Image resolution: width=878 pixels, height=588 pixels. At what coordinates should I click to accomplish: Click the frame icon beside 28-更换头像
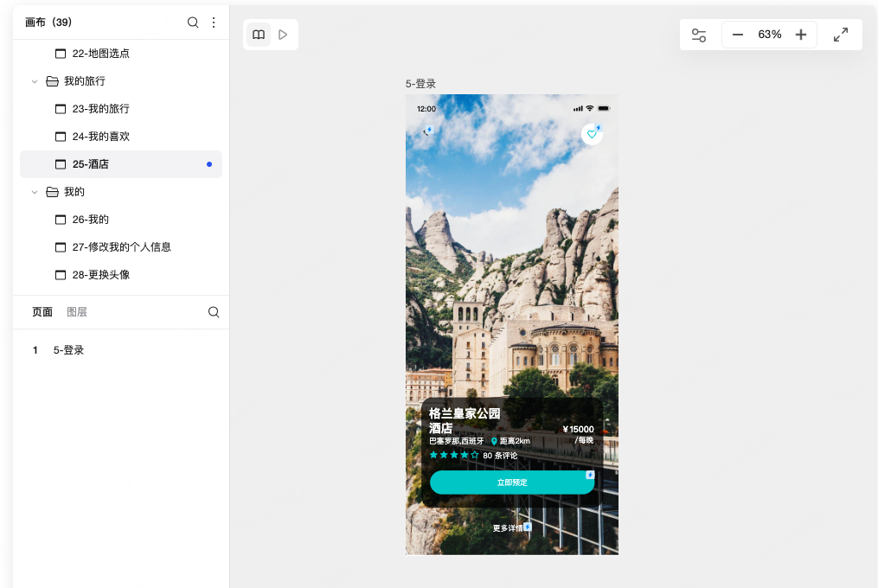(61, 275)
